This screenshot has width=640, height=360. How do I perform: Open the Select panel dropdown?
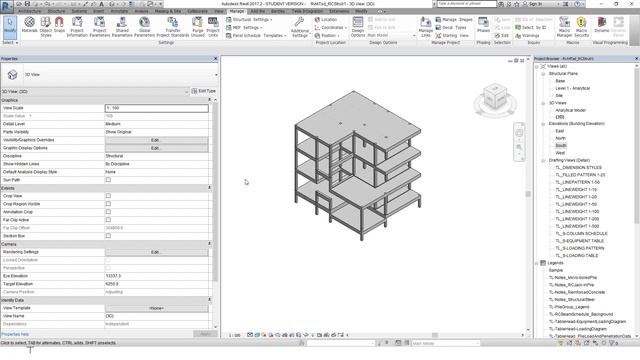tap(10, 42)
